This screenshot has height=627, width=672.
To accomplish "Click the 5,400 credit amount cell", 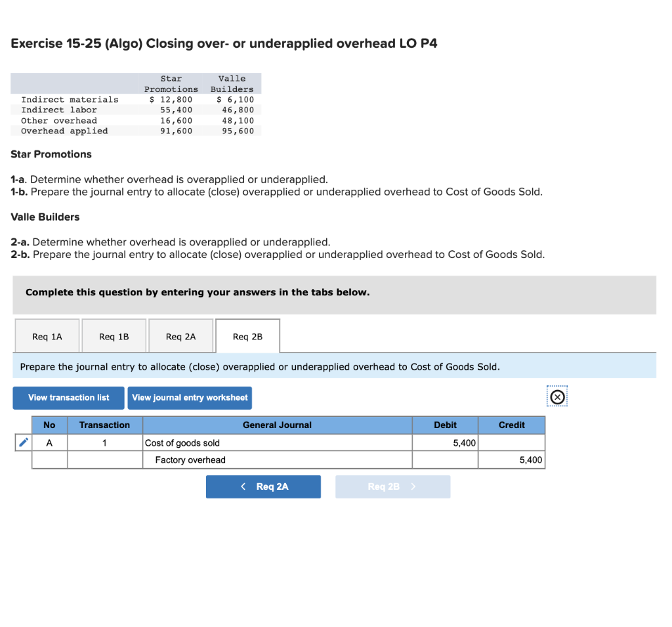I will [511, 460].
